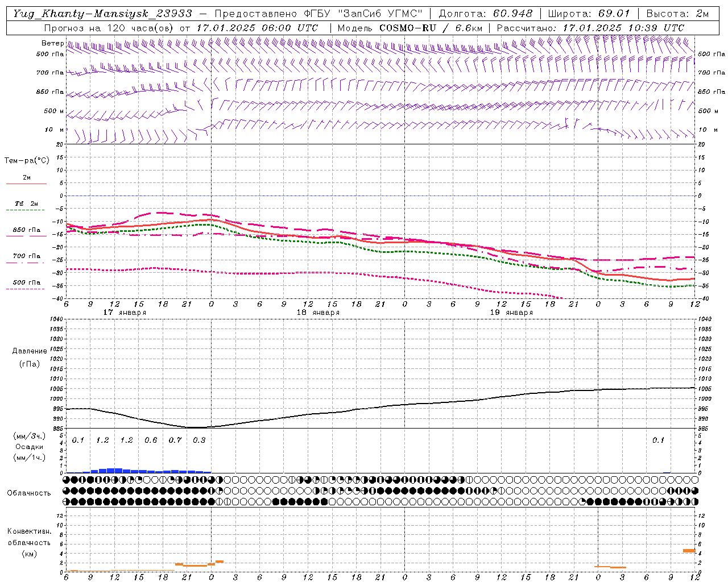This screenshot has width=728, height=582.
Task: Click the left "985" pressure axis value
Action: click(59, 429)
